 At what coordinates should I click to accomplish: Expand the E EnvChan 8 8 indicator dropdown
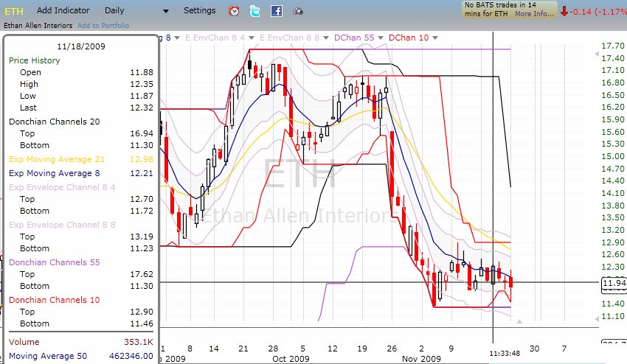[x=326, y=38]
